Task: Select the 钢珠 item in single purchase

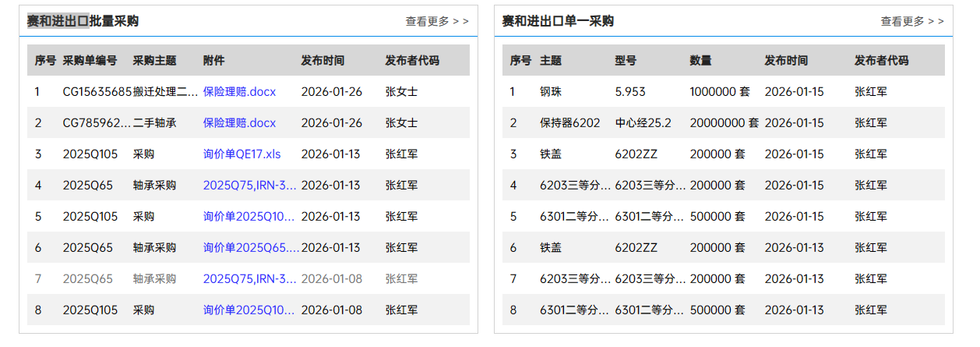Action: (x=550, y=91)
